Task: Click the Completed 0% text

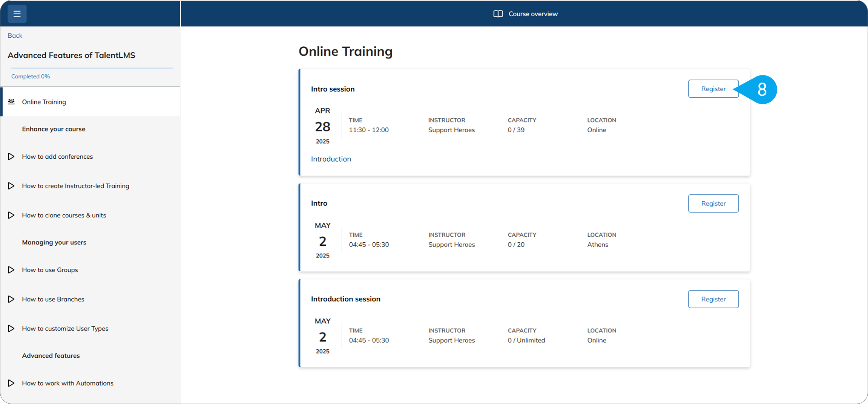Action: click(x=31, y=77)
